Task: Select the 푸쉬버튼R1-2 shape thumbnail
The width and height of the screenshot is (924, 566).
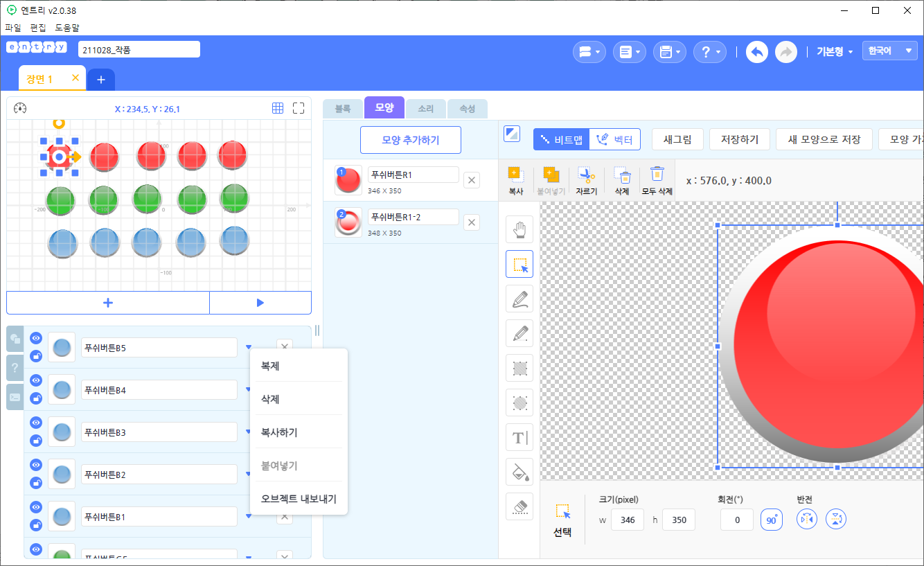Action: (348, 222)
